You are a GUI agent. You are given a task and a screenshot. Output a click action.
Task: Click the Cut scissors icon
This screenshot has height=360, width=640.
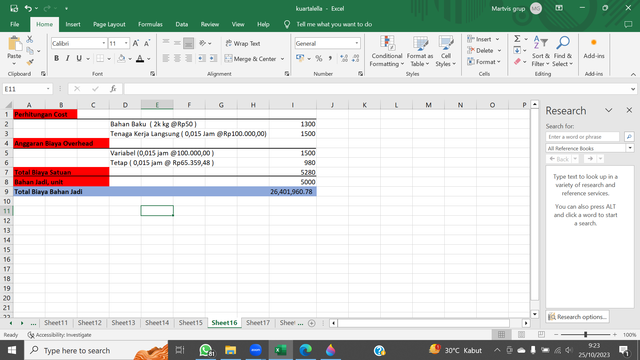pos(30,39)
